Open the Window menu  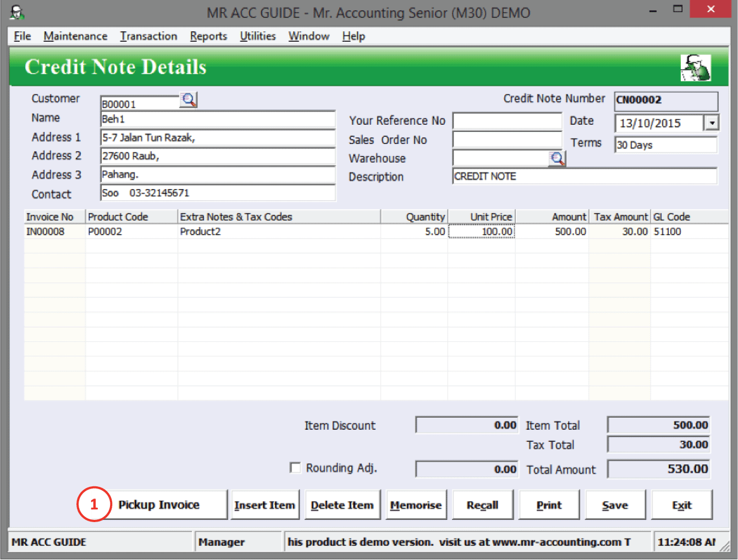(x=309, y=36)
